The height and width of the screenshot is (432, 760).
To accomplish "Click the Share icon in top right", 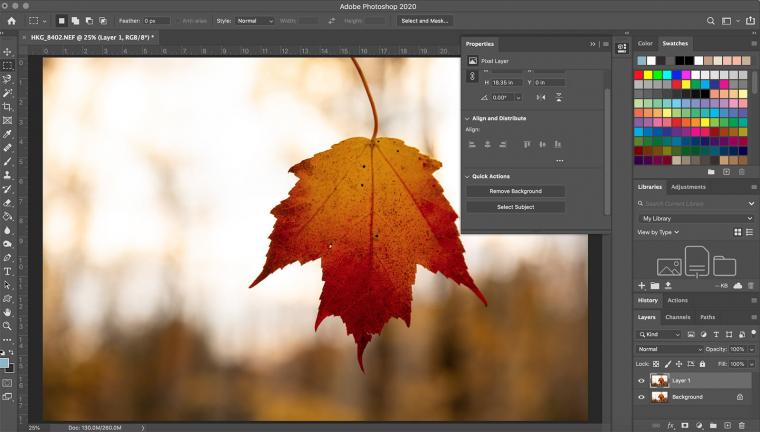I will coord(750,21).
